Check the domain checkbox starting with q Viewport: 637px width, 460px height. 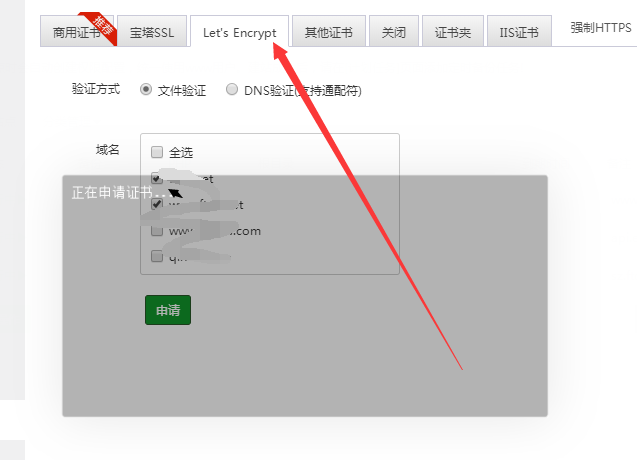[157, 256]
